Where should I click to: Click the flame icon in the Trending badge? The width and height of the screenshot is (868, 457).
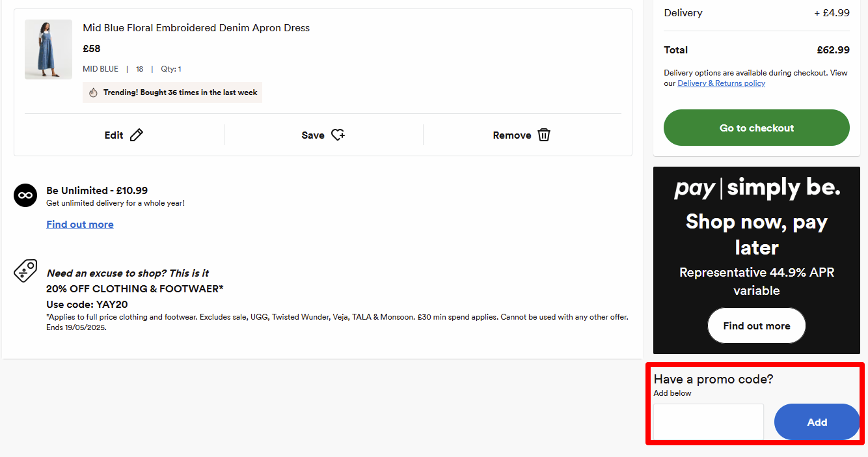pos(93,92)
